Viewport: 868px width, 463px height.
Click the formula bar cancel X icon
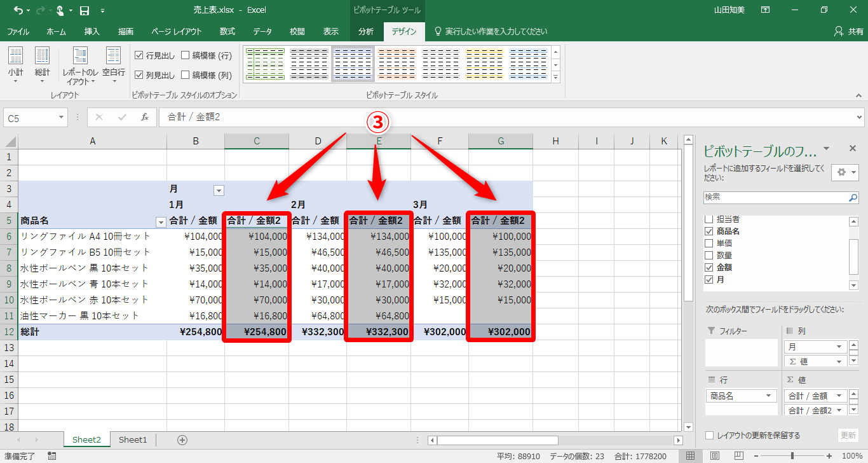pos(99,118)
